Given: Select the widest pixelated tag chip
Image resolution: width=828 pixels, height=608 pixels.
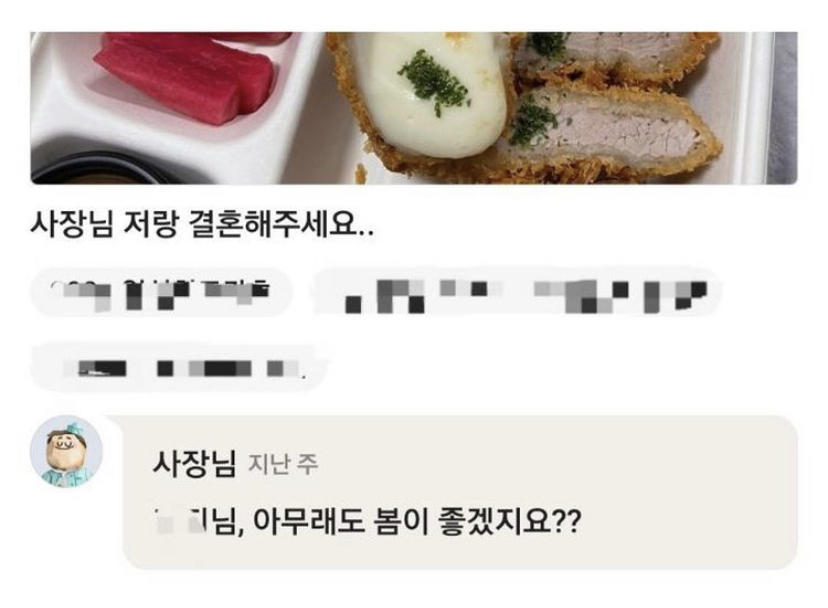Looking at the screenshot, I should point(520,293).
